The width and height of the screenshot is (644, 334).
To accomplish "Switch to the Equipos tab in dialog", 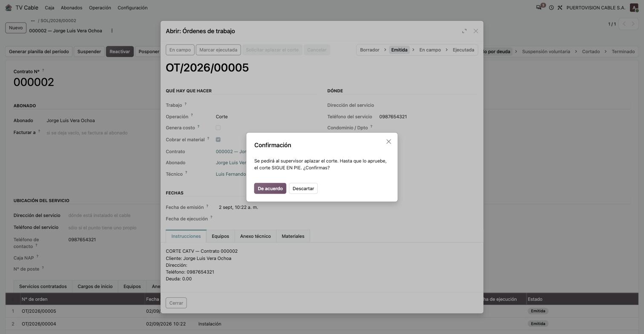I will (x=220, y=236).
